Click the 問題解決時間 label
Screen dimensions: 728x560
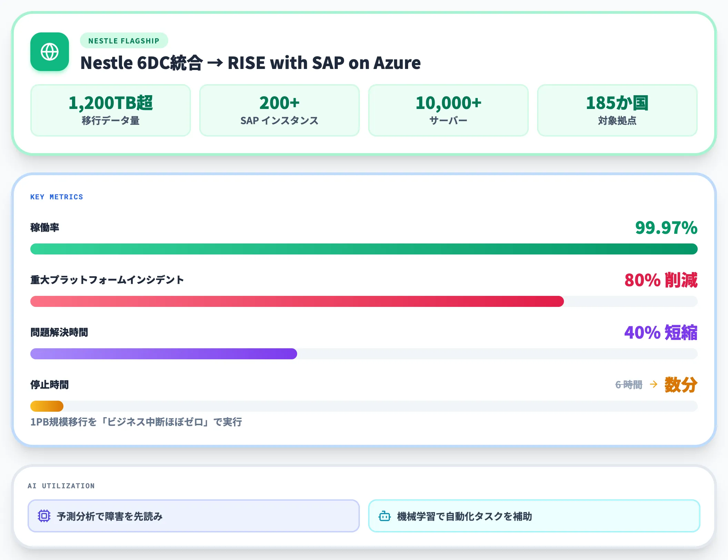59,332
